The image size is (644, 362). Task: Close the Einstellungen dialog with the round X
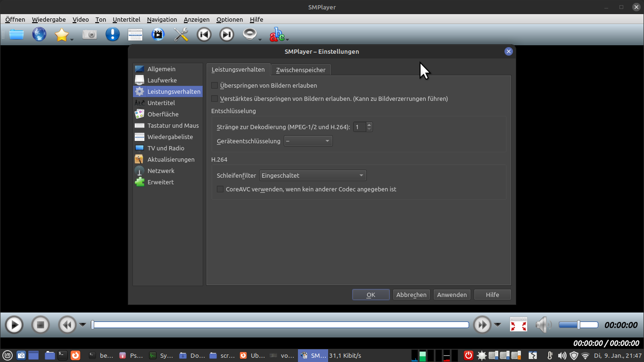[x=508, y=51]
